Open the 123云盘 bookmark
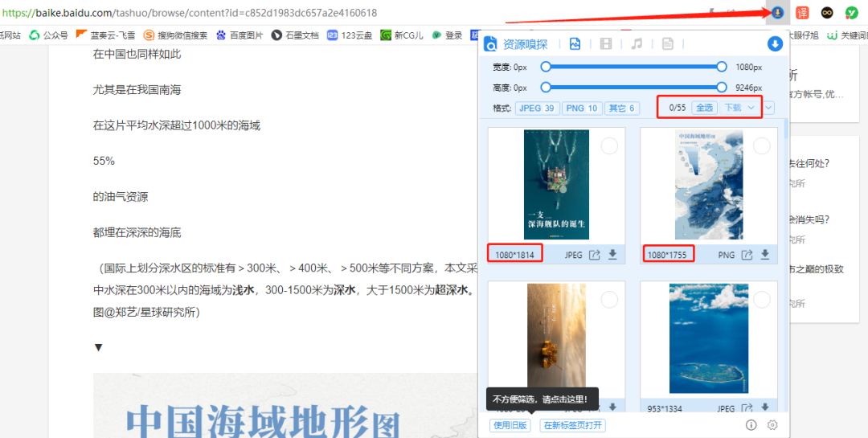Image resolution: width=868 pixels, height=438 pixels. [350, 35]
